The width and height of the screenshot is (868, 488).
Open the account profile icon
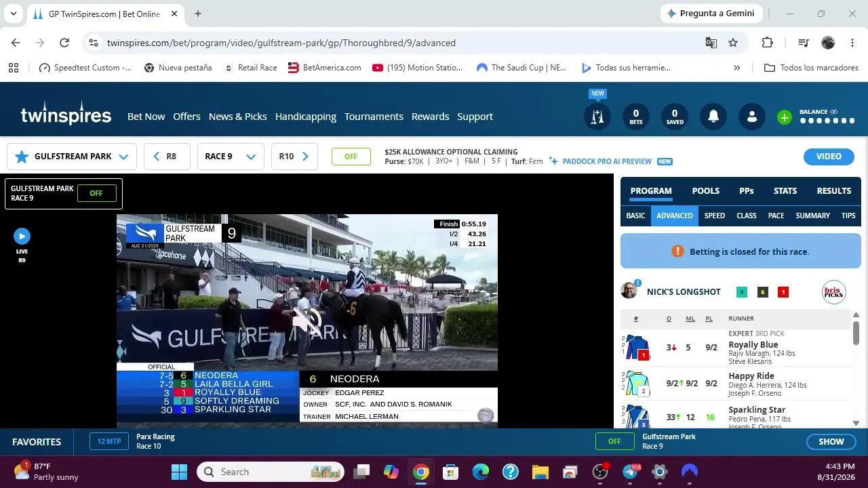(752, 117)
